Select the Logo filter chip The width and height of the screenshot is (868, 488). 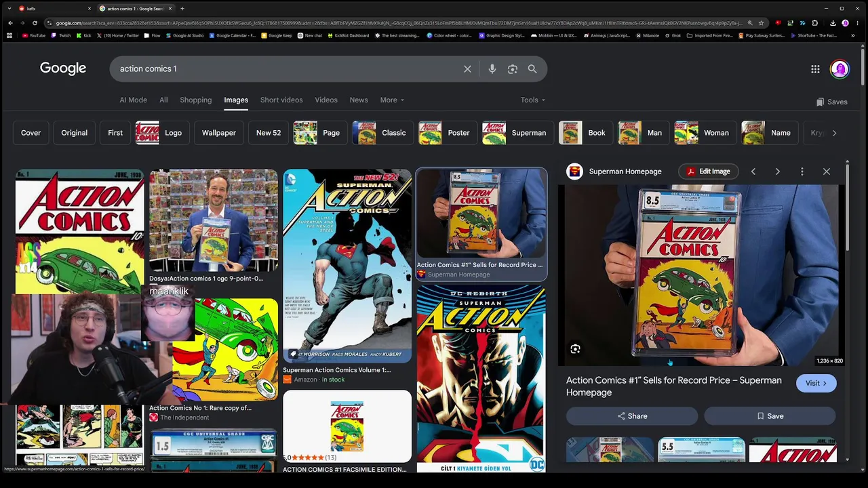[x=162, y=133]
